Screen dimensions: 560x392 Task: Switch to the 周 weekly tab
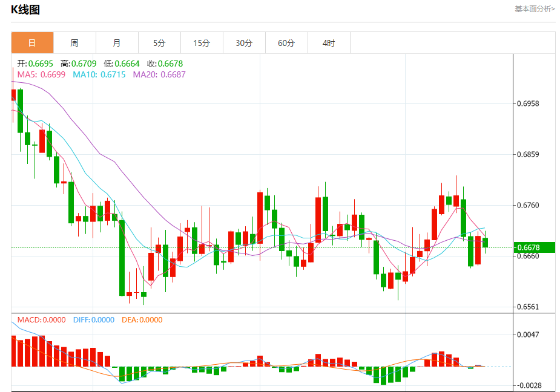74,43
